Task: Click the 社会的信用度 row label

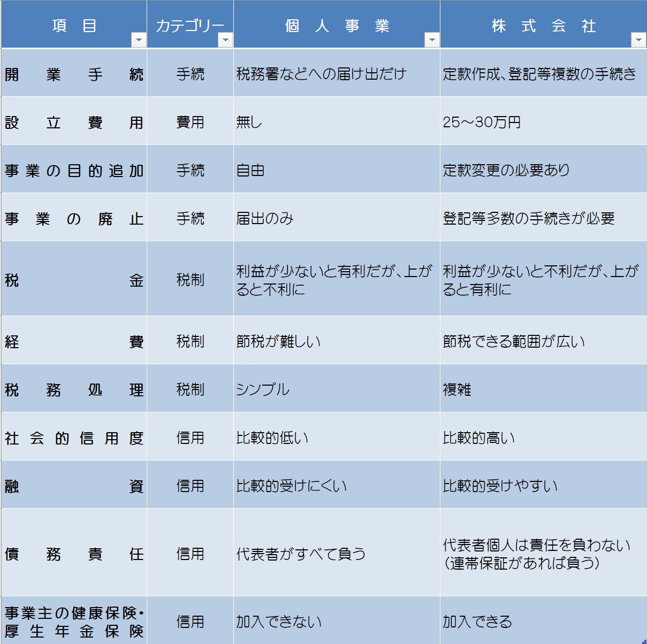Action: pos(74,438)
